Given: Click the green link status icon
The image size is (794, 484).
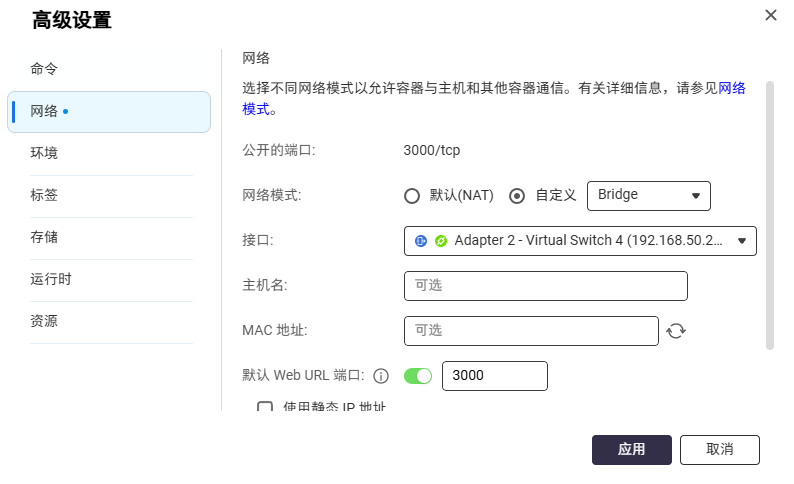Looking at the screenshot, I should tap(441, 241).
